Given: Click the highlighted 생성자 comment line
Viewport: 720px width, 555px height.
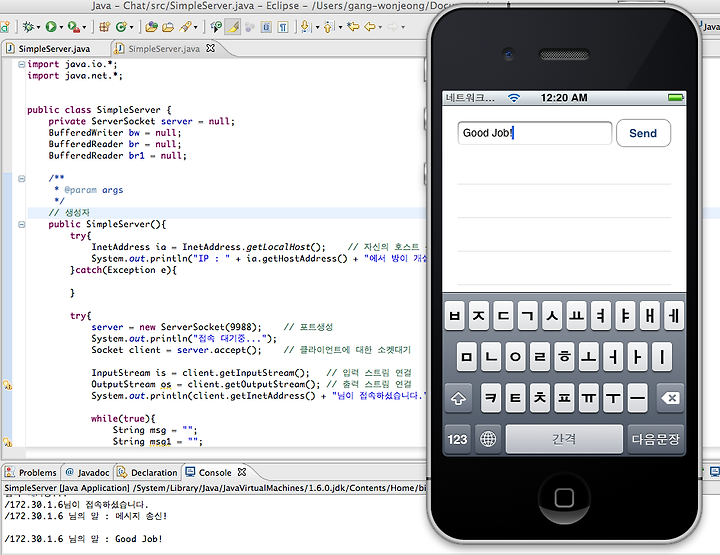Looking at the screenshot, I should pos(227,213).
